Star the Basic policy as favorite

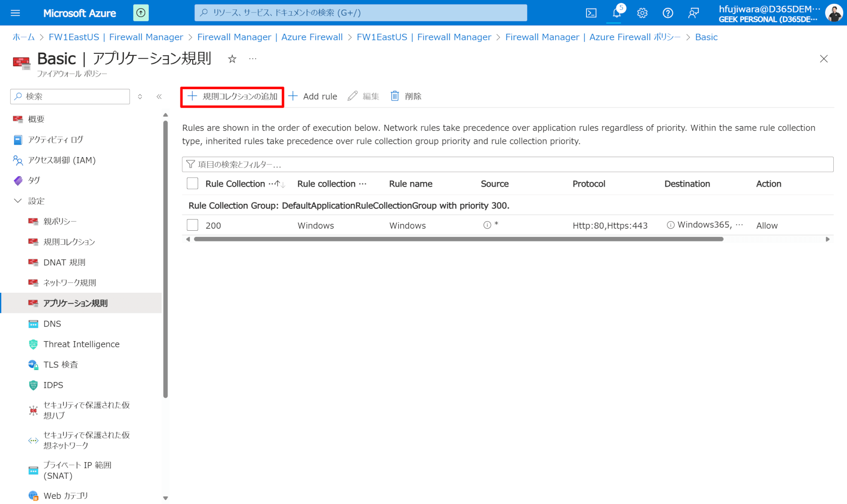coord(232,59)
